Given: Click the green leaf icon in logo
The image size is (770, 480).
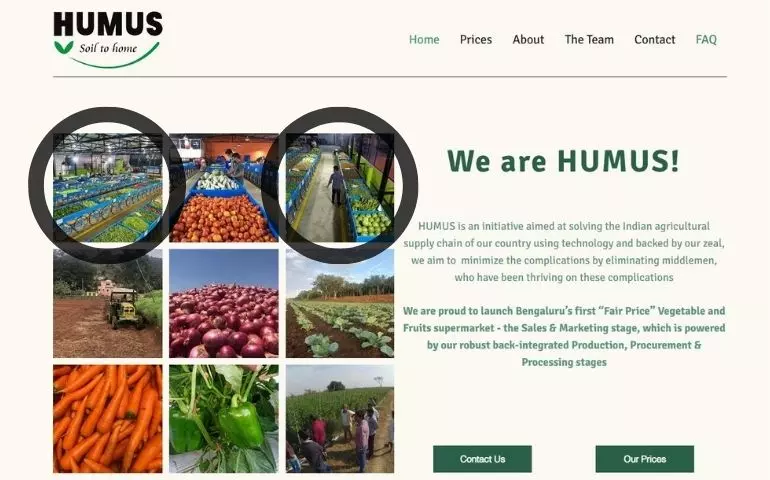Looking at the screenshot, I should (64, 47).
